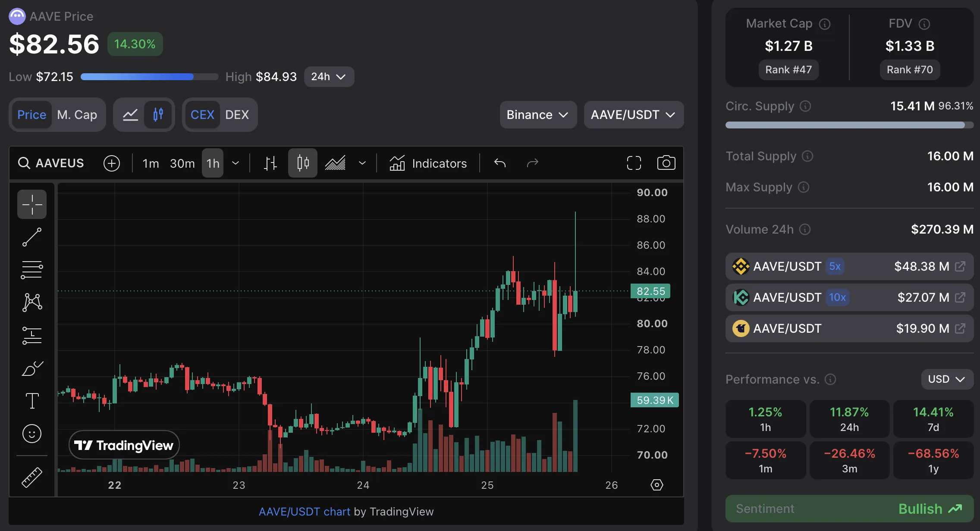This screenshot has height=531, width=980.
Task: Switch chart style to bars
Action: (x=270, y=163)
